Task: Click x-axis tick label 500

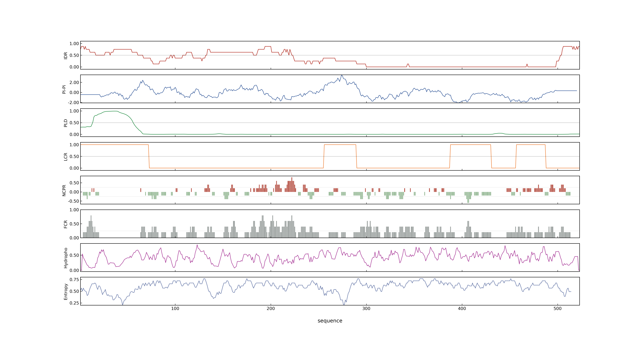Action: [x=558, y=309]
